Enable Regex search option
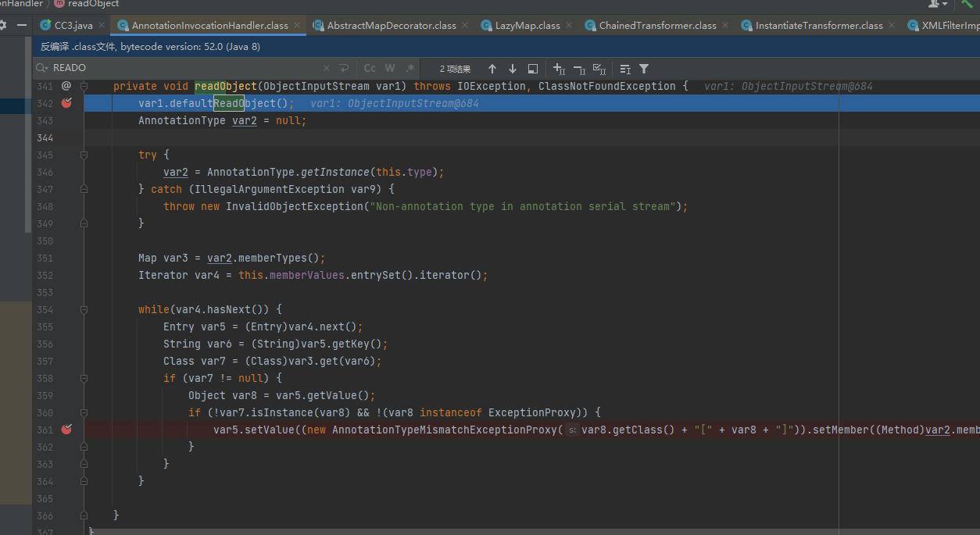This screenshot has height=535, width=980. pyautogui.click(x=410, y=69)
